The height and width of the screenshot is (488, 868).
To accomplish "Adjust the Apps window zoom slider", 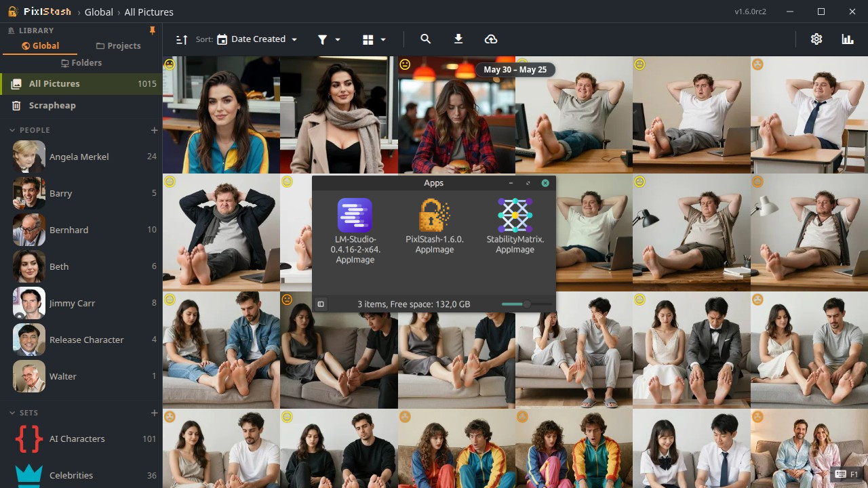I will (526, 304).
